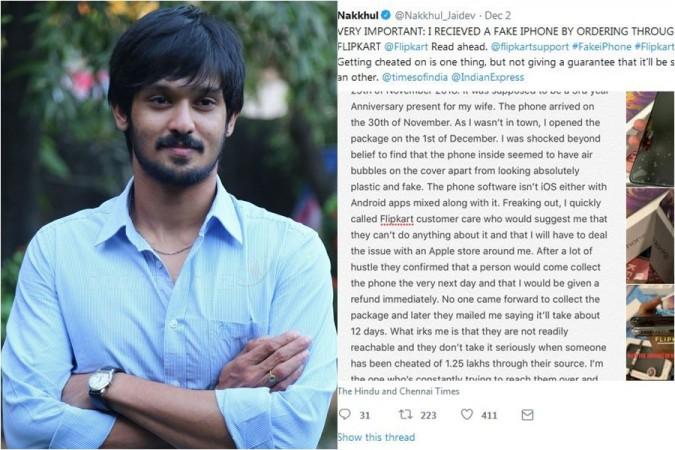Open the Show this thread link
675x450 pixels.
click(376, 437)
